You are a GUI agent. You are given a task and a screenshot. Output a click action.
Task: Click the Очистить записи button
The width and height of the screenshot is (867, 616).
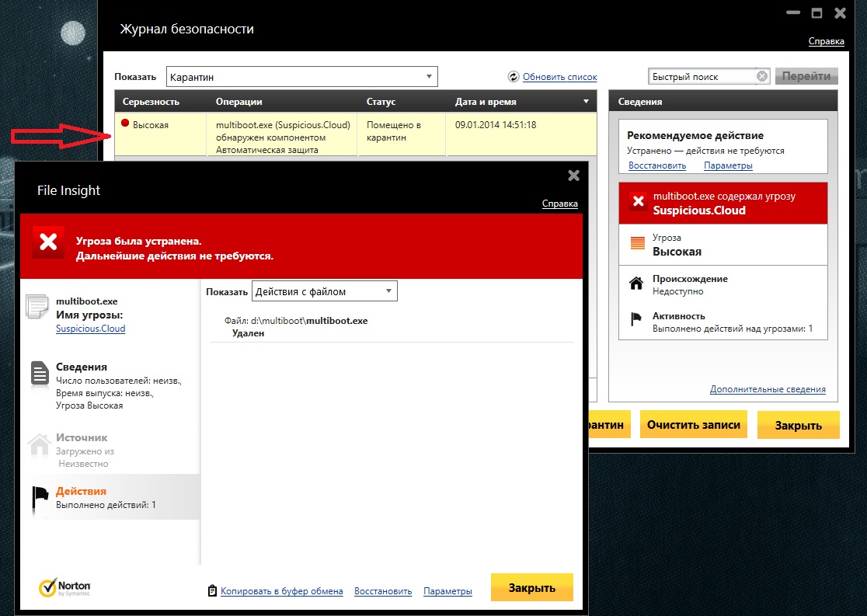[694, 424]
